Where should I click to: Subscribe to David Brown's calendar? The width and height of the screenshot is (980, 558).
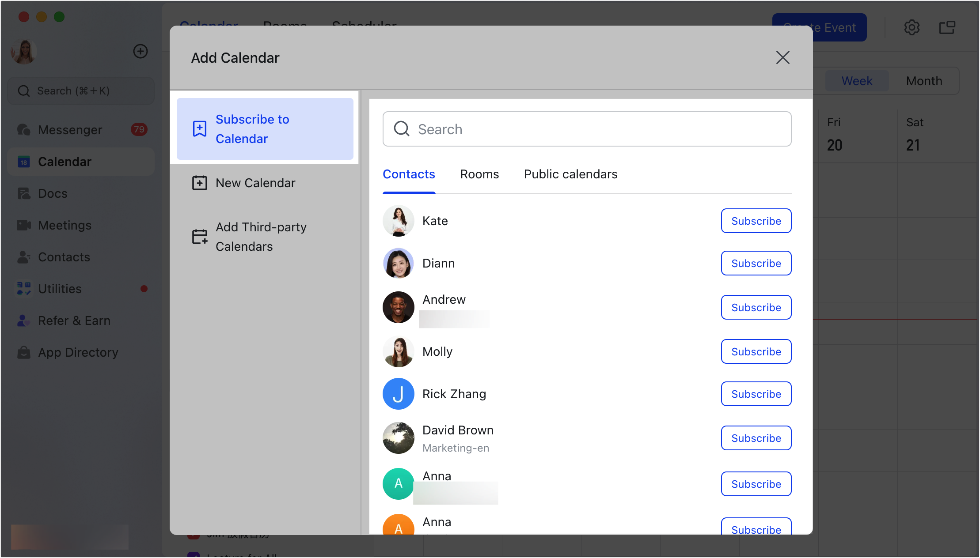click(x=756, y=438)
